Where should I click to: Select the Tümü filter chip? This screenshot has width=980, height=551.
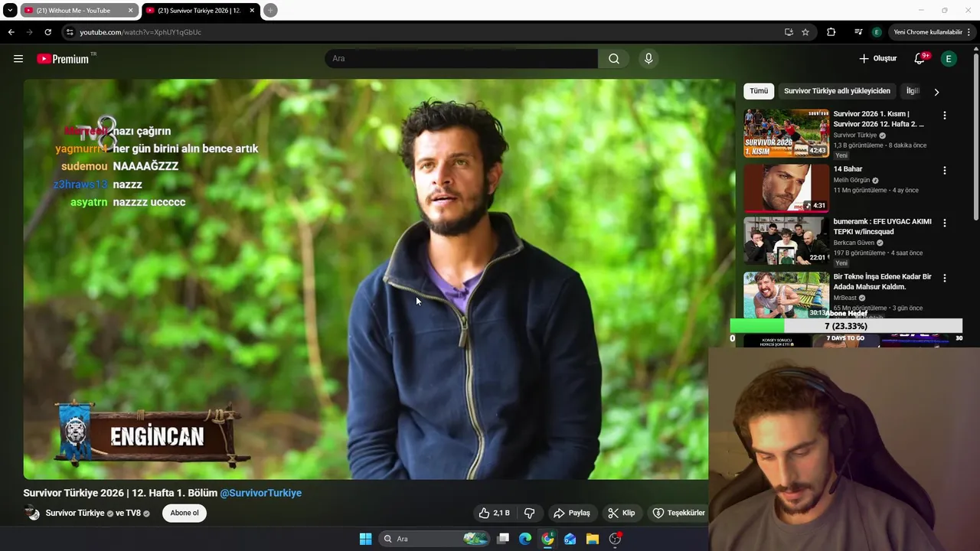tap(759, 91)
